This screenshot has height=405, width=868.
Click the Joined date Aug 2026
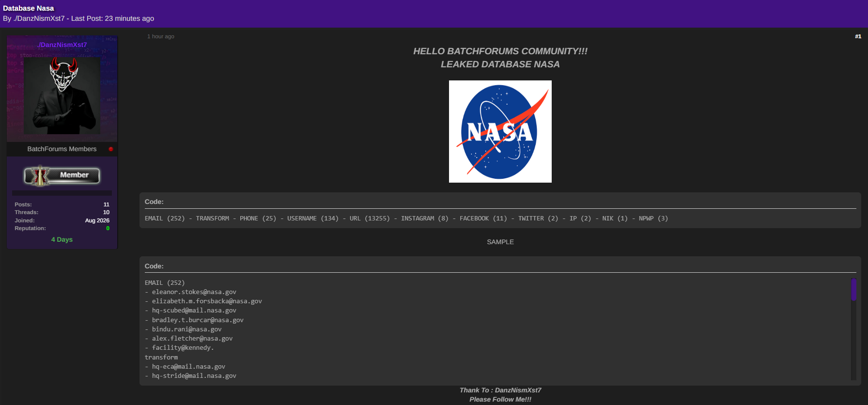coord(97,220)
